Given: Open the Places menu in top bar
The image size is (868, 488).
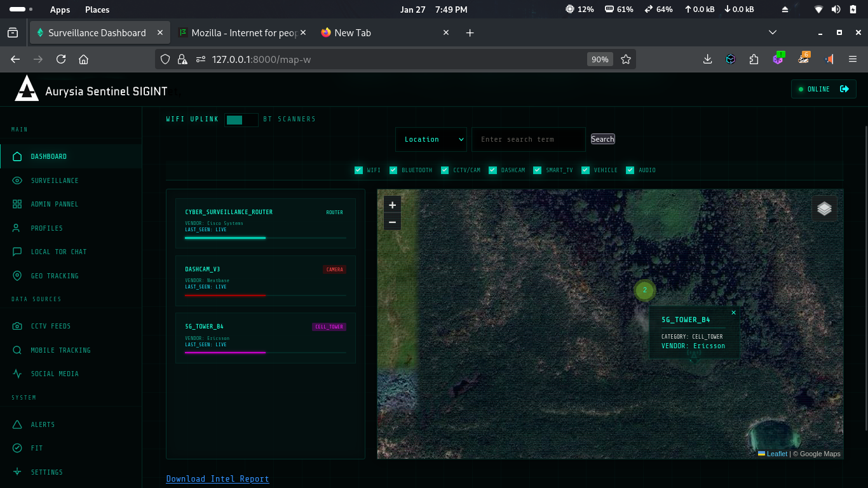Looking at the screenshot, I should coord(97,10).
